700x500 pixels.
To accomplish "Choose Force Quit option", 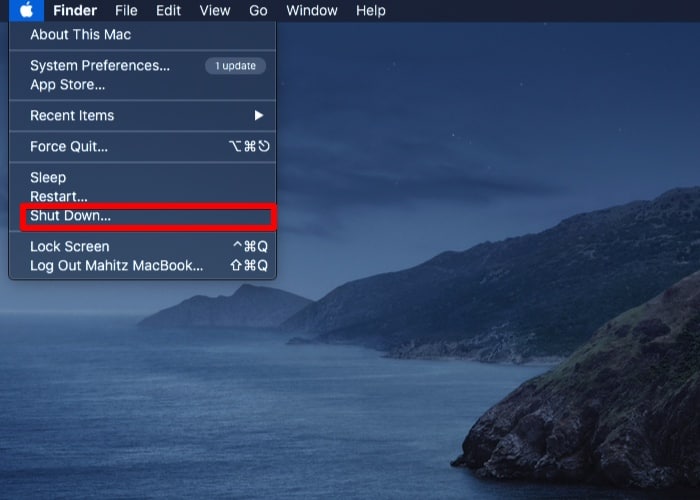I will (69, 147).
